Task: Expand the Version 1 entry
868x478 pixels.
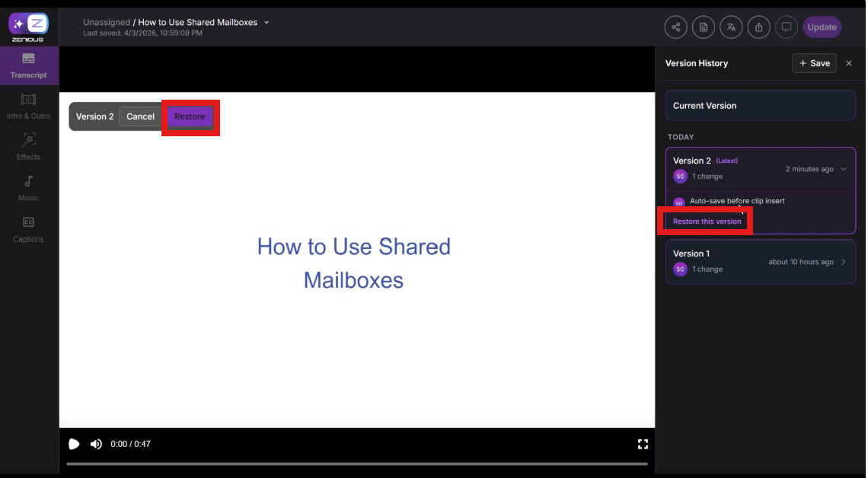Action: pos(843,262)
